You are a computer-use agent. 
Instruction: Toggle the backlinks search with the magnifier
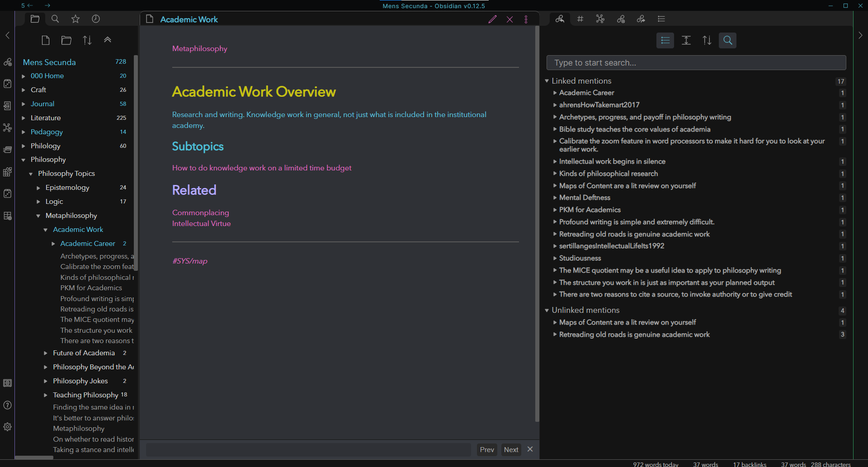[727, 40]
